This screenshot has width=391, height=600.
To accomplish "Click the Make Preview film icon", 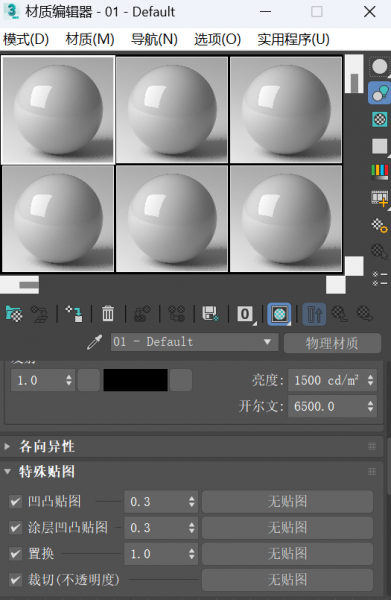I will click(380, 199).
